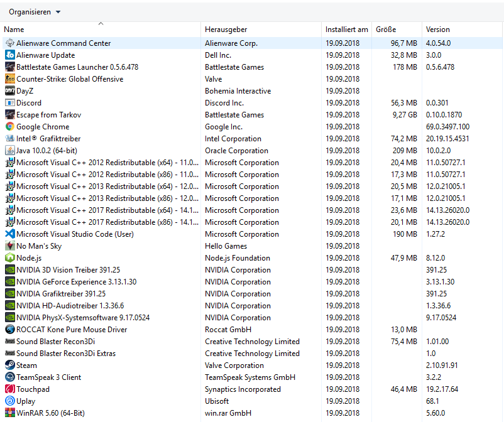Click the Battlestate Games Launcher icon
The width and height of the screenshot is (504, 422).
tap(10, 67)
